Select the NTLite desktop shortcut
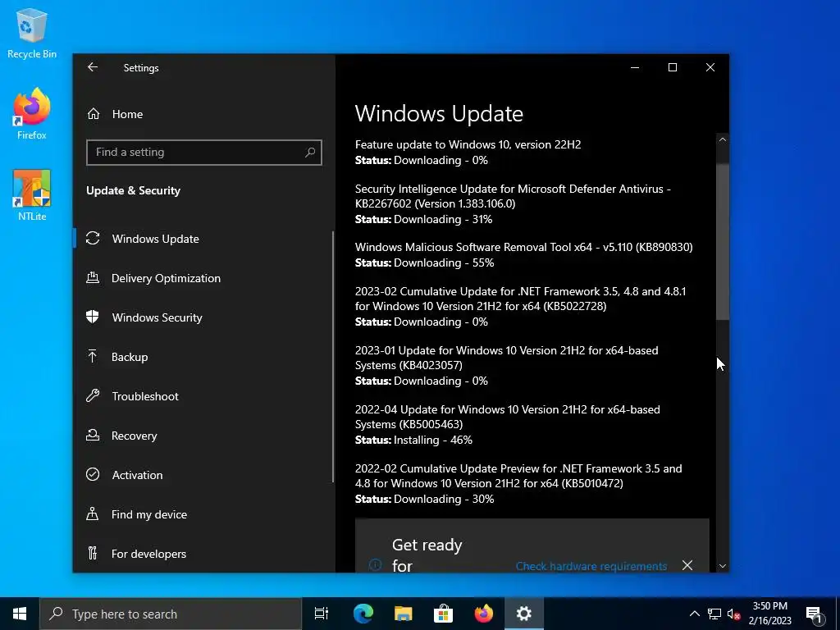840x630 pixels. coord(32,195)
